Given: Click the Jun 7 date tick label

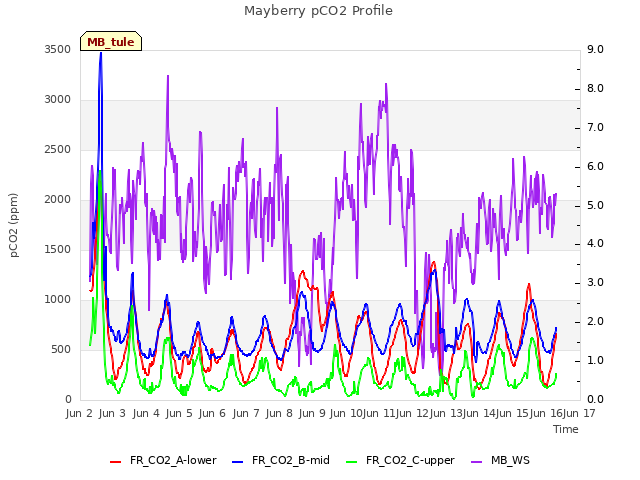Looking at the screenshot, I should pyautogui.click(x=246, y=413).
